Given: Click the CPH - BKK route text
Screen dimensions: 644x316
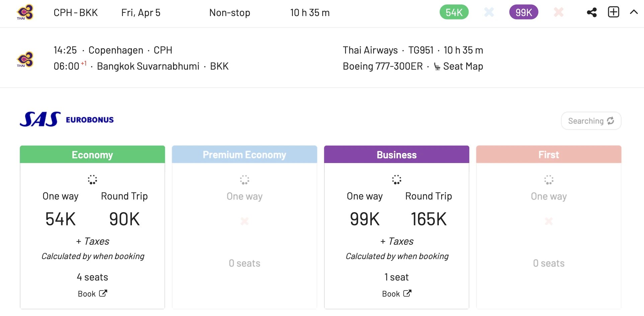Looking at the screenshot, I should (76, 13).
